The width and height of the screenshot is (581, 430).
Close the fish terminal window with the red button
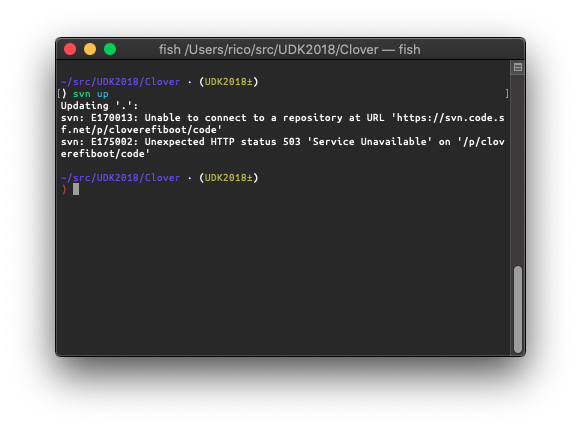[x=70, y=49]
